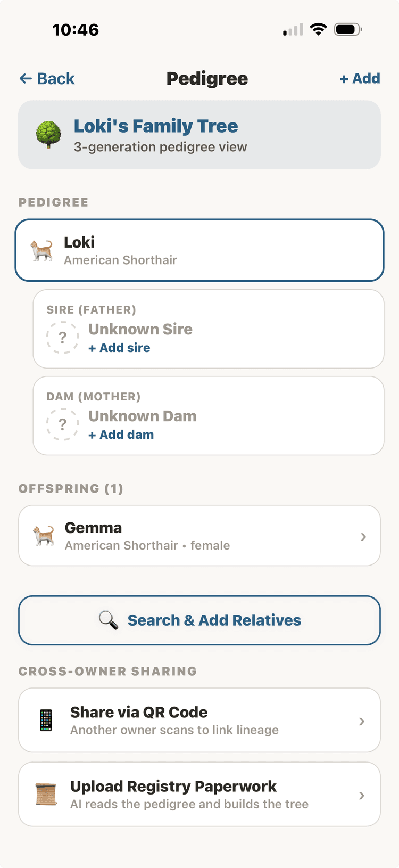This screenshot has height=868, width=399.
Task: Tap the phone icon for QR sharing
Action: pyautogui.click(x=46, y=720)
